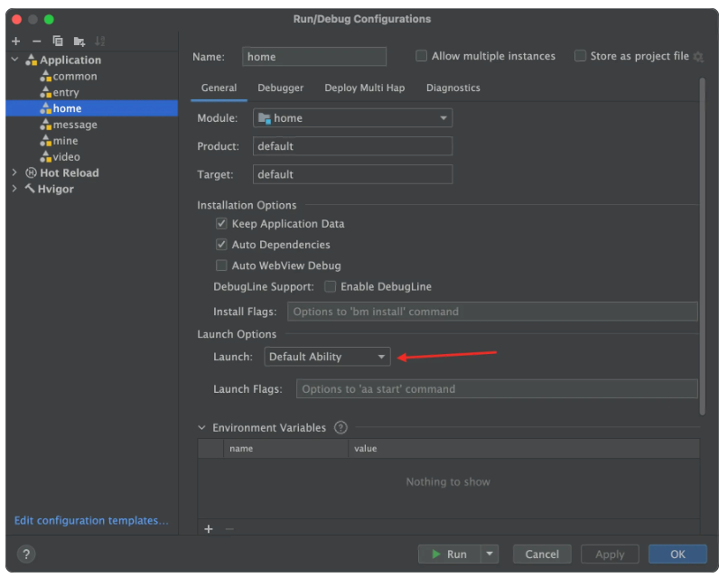This screenshot has width=728, height=587.
Task: Add an environment variable with plus icon
Action: point(209,529)
